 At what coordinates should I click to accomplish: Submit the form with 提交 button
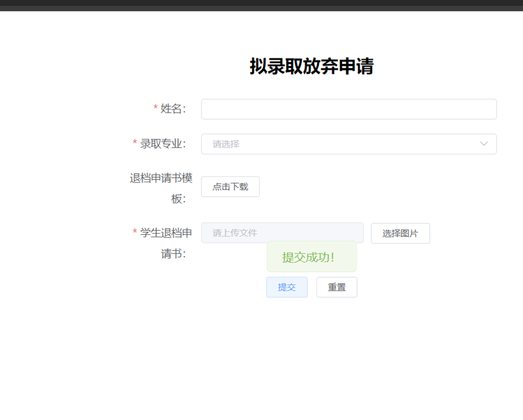tap(287, 287)
